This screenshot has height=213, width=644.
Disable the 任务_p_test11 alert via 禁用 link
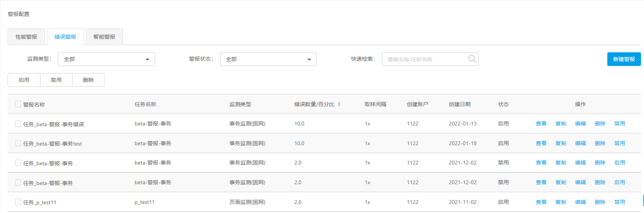pos(620,202)
